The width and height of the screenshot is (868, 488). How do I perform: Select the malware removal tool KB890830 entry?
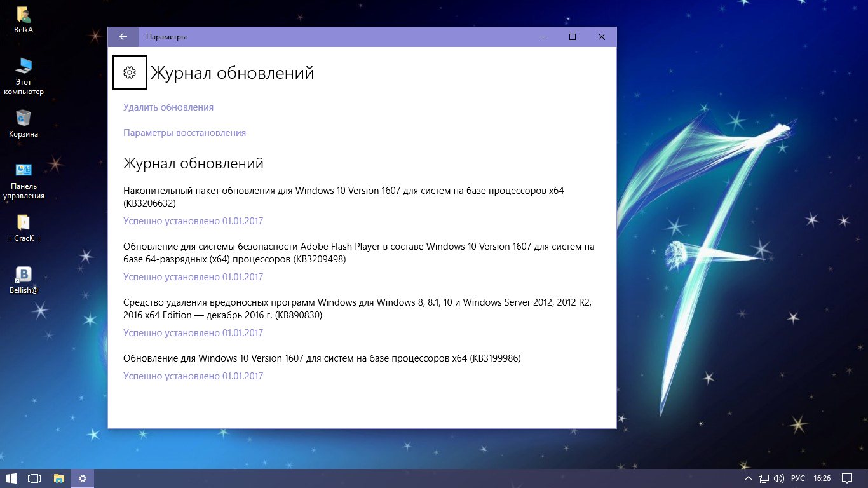[358, 309]
